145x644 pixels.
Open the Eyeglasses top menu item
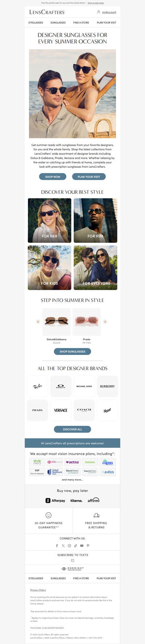tap(36, 22)
